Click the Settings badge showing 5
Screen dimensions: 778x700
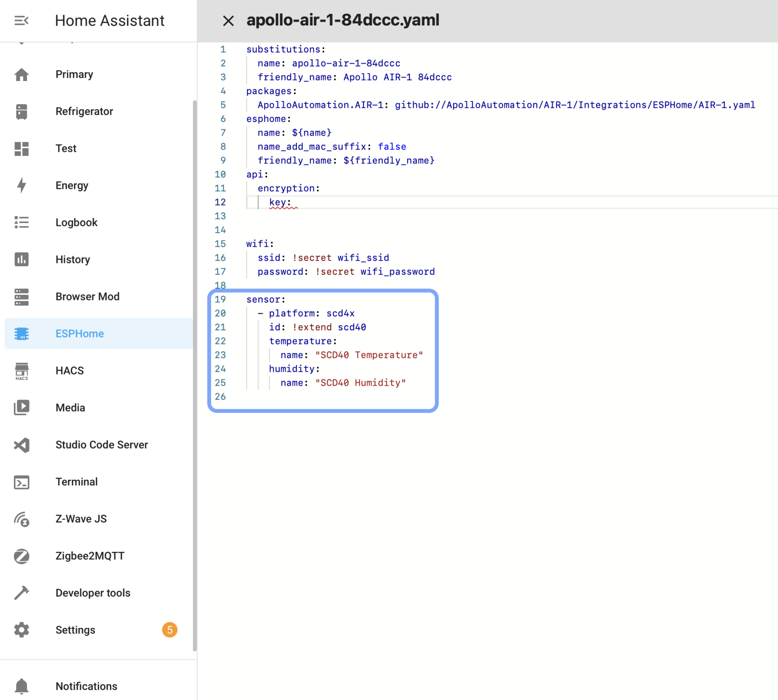point(169,630)
